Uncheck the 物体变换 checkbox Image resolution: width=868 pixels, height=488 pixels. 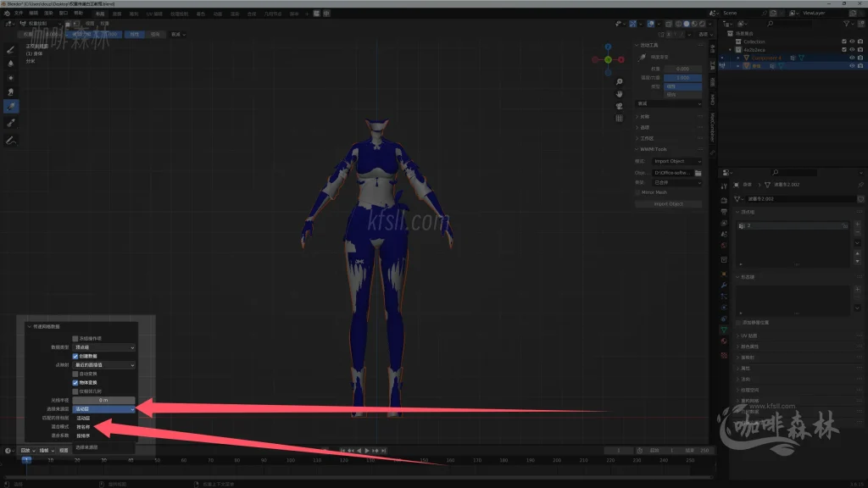tap(75, 382)
